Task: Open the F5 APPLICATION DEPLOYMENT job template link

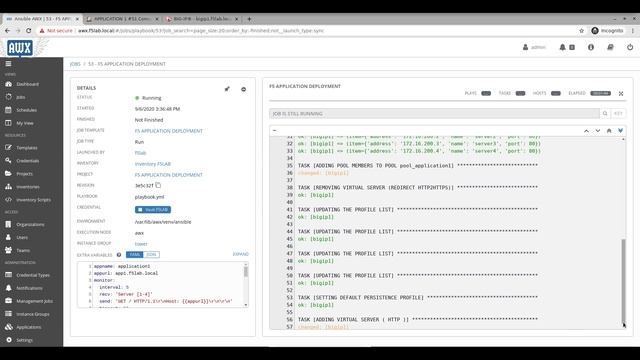Action: [169, 131]
